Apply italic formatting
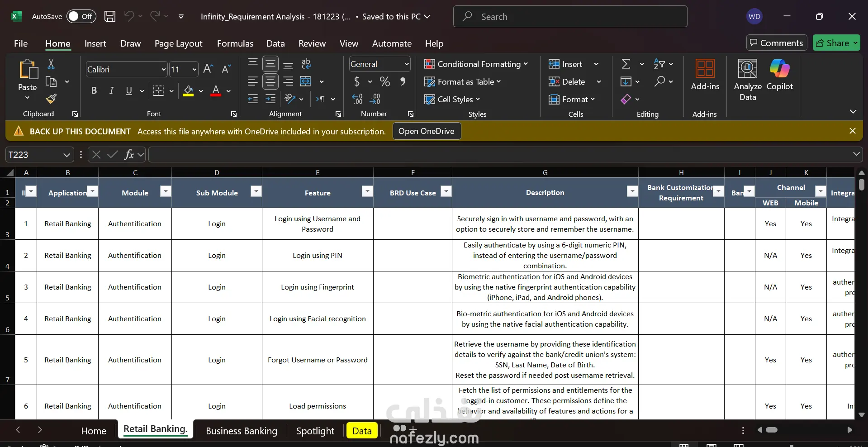This screenshot has height=447, width=868. coord(111,90)
